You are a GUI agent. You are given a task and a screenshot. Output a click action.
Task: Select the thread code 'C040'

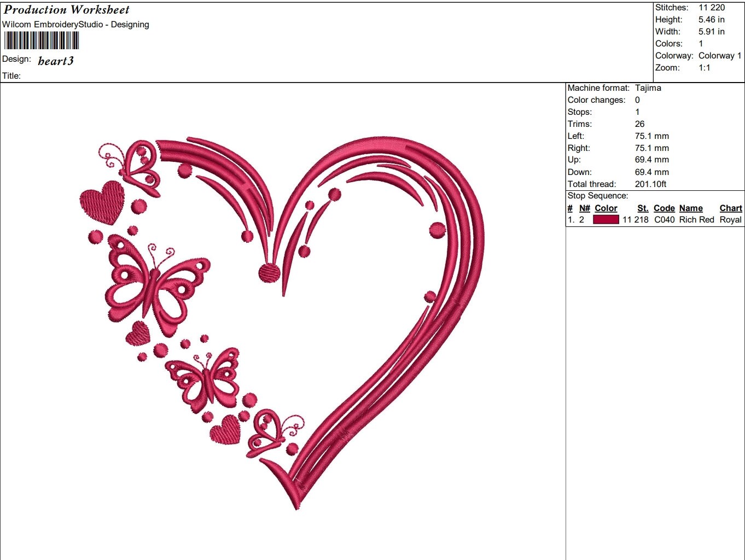click(x=665, y=220)
